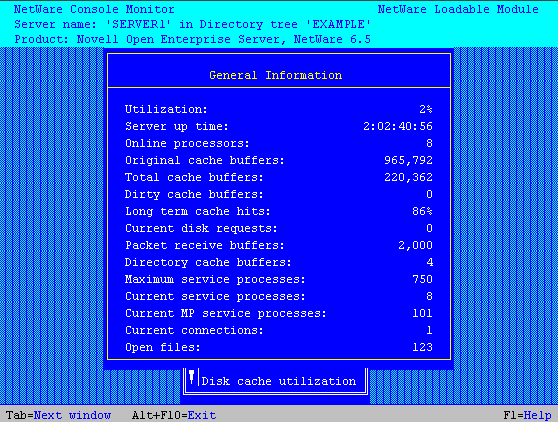This screenshot has width=558, height=422.
Task: Click the Server name line in header
Action: tap(192, 25)
